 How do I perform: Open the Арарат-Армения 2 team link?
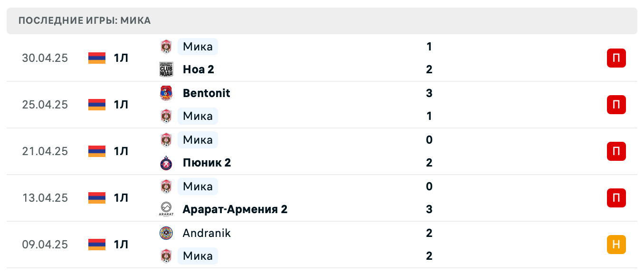tap(235, 209)
